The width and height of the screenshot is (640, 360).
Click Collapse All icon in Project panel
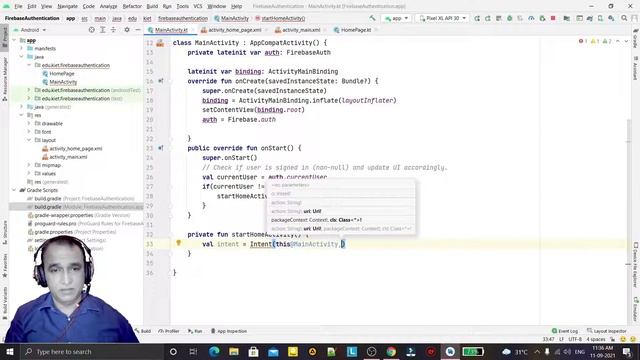pos(113,30)
